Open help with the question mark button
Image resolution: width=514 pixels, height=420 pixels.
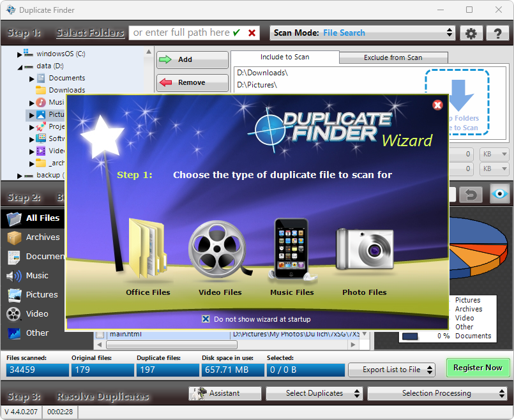click(497, 33)
